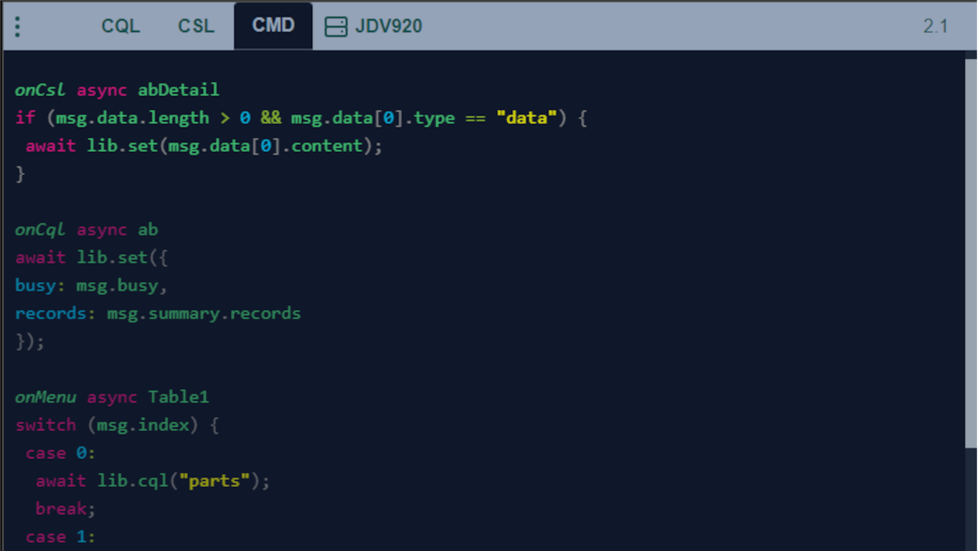Click the server icon beside JDV920
The width and height of the screenshot is (980, 551).
coord(336,27)
